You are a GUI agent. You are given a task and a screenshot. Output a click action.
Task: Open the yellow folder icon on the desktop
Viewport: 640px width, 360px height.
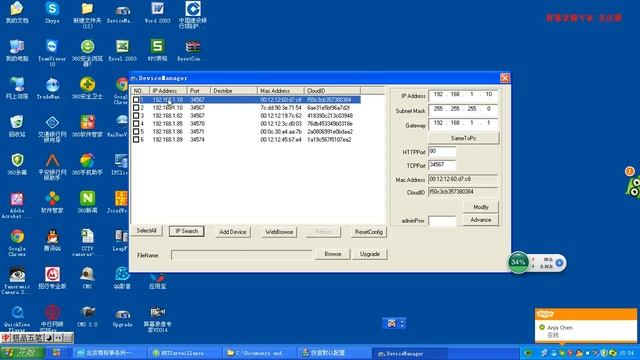[x=87, y=15]
